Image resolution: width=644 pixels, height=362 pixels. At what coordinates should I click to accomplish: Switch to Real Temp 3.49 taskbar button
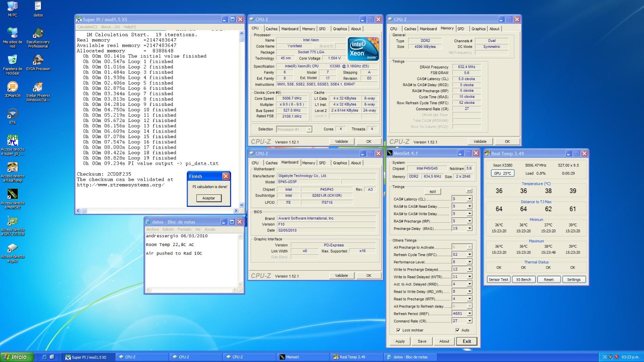click(x=356, y=357)
